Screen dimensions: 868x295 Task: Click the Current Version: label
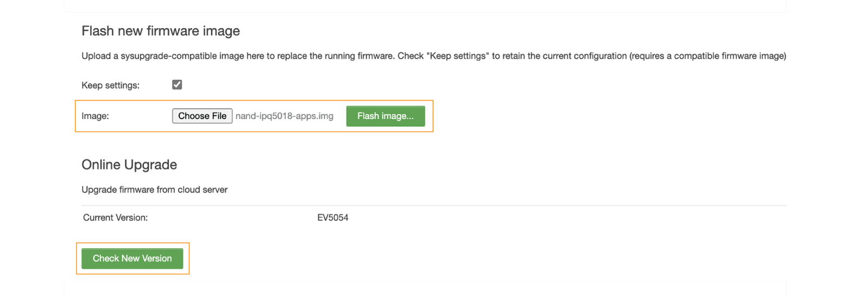pos(115,217)
